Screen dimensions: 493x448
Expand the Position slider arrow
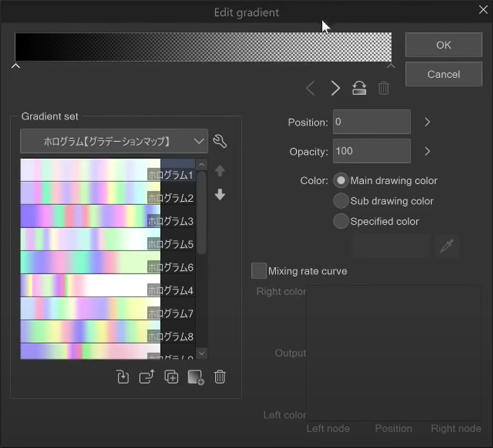point(427,122)
